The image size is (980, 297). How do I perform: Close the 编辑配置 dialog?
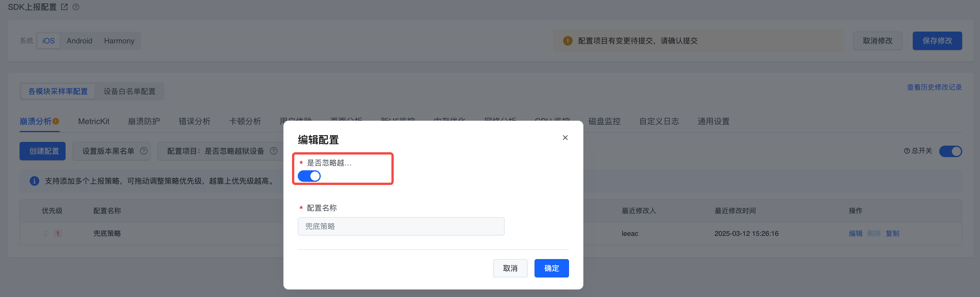click(565, 138)
